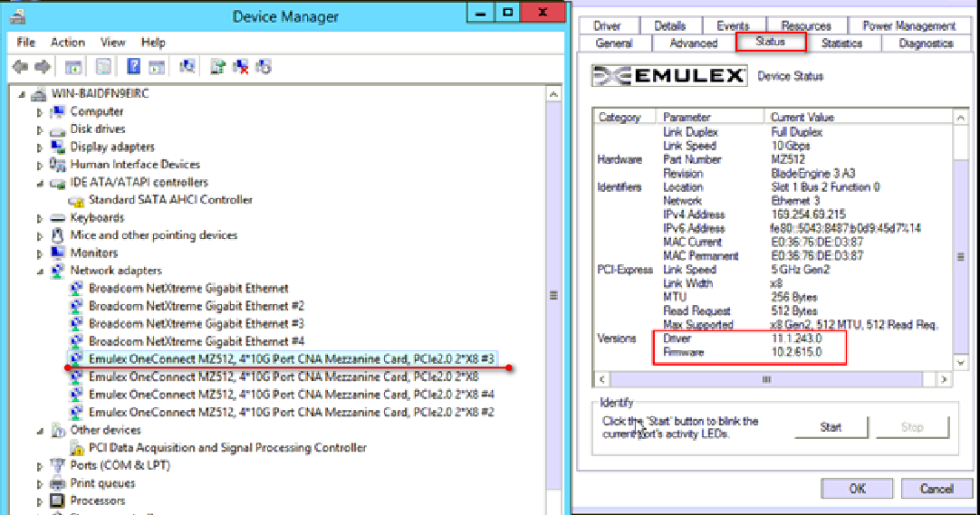Click the Properties toolbar icon
Viewport: 980px width, 515px height.
coord(103,66)
